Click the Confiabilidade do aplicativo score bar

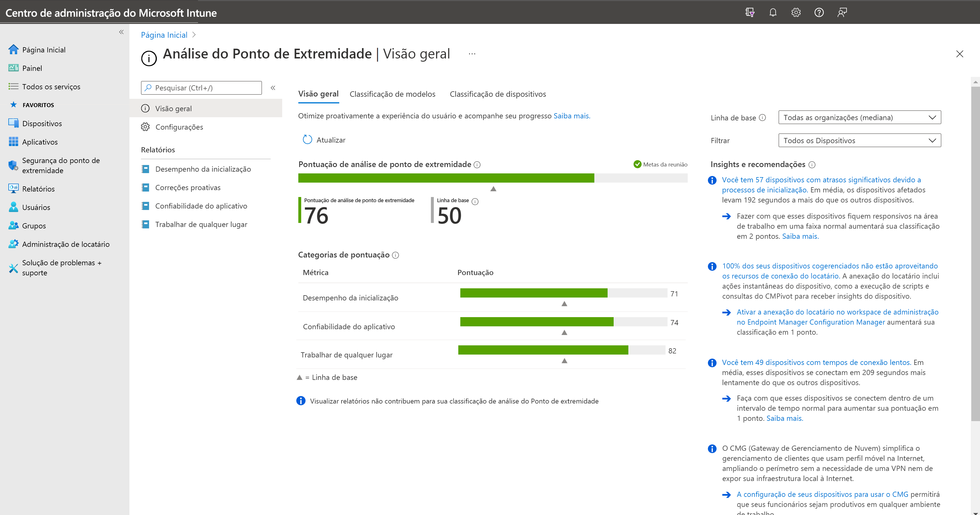tap(563, 321)
